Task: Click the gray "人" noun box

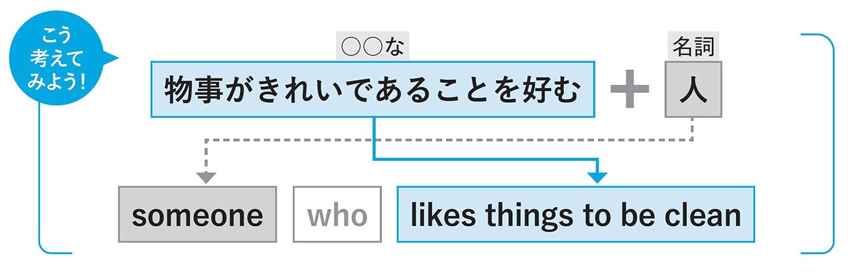Action: [693, 92]
